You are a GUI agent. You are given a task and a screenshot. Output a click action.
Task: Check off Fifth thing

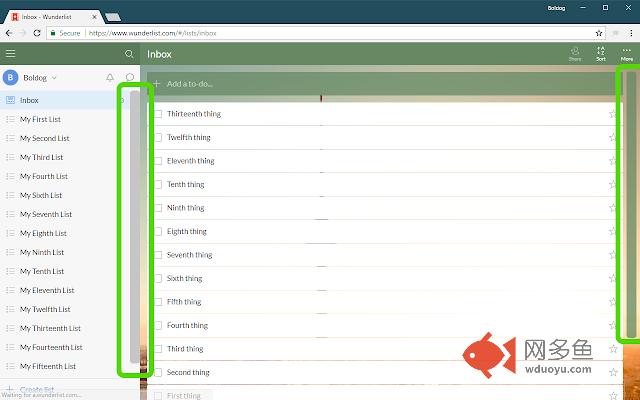(x=158, y=302)
